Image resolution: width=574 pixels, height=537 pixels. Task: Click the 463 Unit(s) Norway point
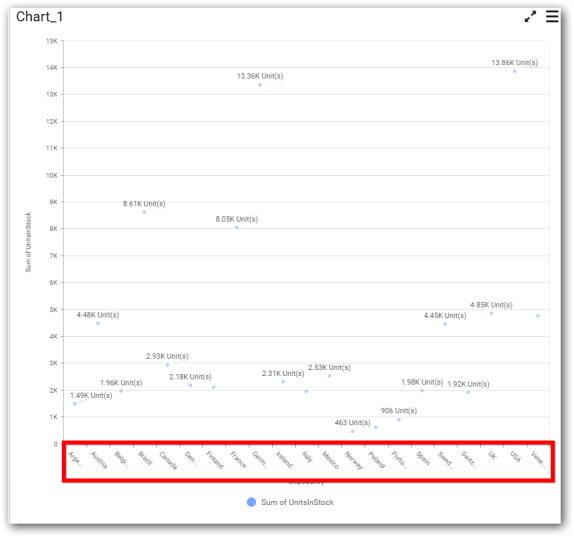point(353,431)
